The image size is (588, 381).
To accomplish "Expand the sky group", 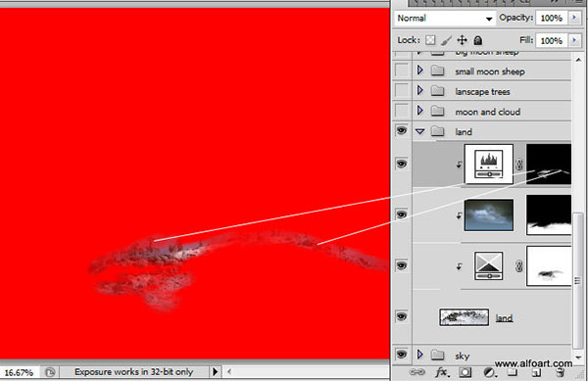I will coord(420,354).
